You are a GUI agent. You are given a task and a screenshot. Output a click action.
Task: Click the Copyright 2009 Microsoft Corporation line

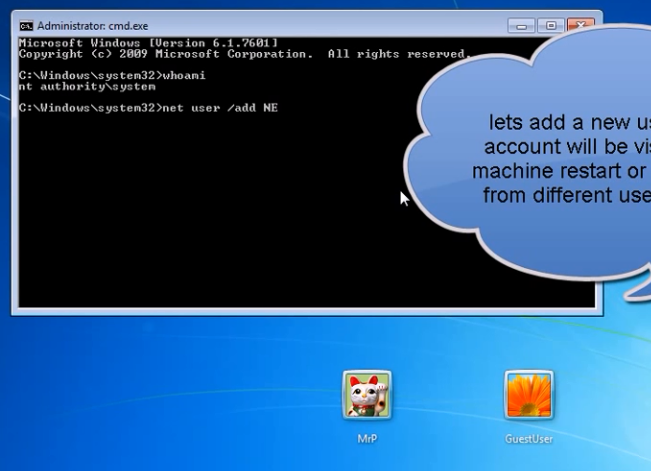[x=245, y=54]
